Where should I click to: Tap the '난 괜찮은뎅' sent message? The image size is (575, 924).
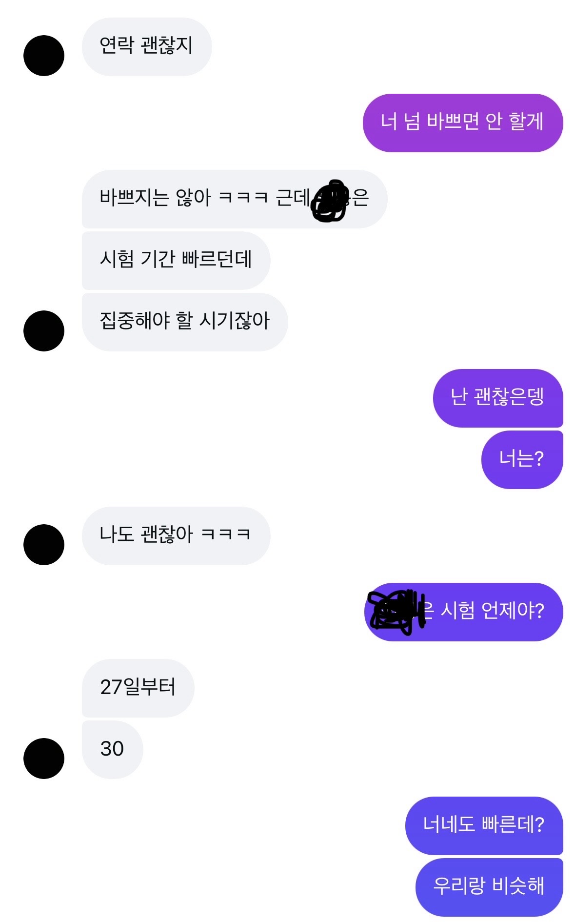(x=498, y=398)
